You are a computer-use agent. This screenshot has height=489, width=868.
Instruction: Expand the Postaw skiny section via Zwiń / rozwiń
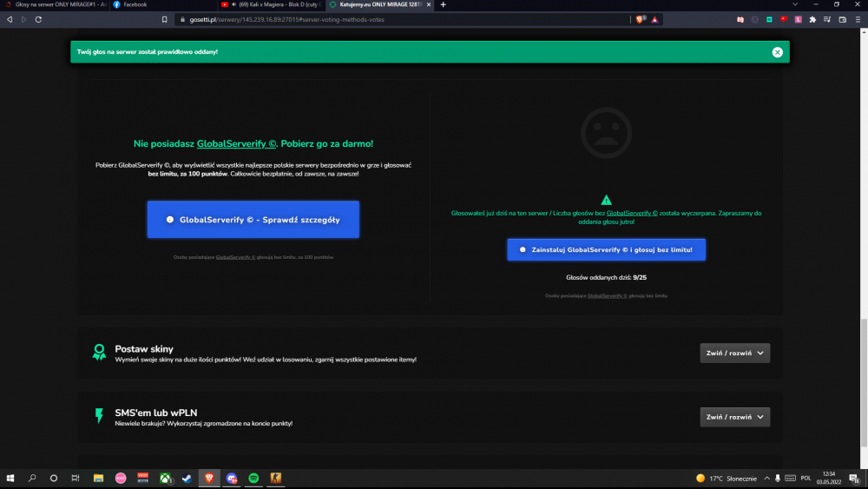[734, 354]
